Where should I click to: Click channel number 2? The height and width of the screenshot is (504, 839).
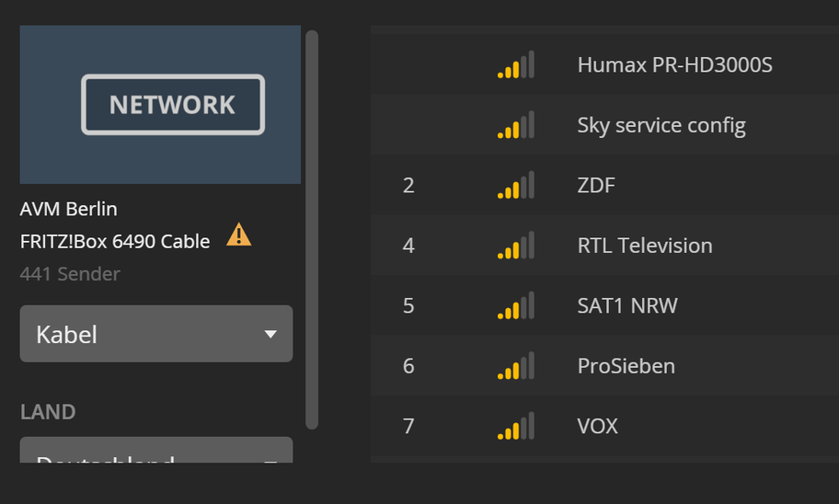click(408, 186)
